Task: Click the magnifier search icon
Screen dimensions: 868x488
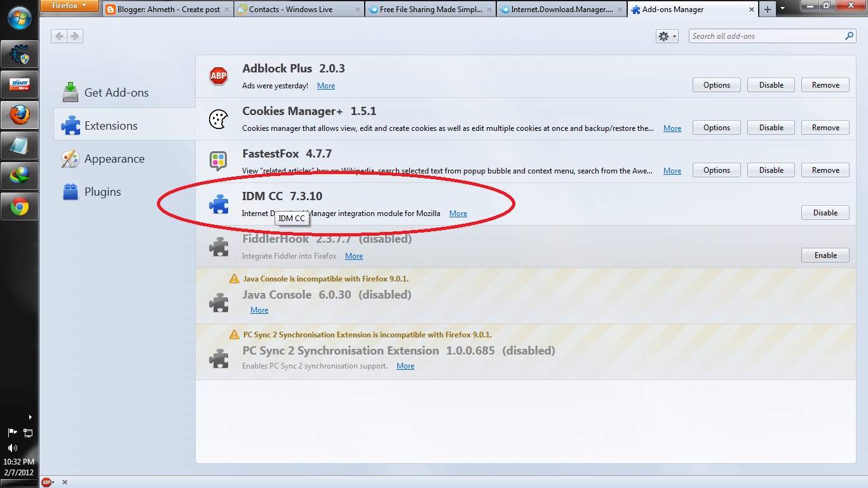Action: point(850,36)
